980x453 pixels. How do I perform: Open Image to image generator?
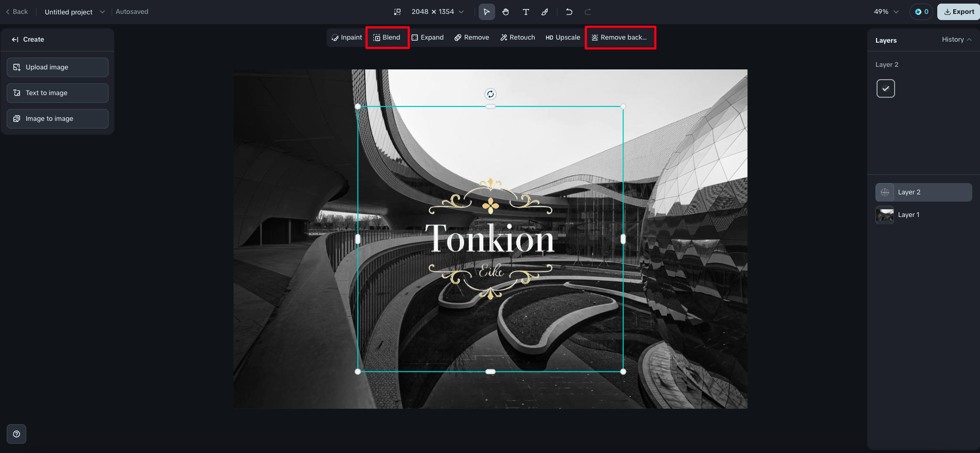[58, 119]
